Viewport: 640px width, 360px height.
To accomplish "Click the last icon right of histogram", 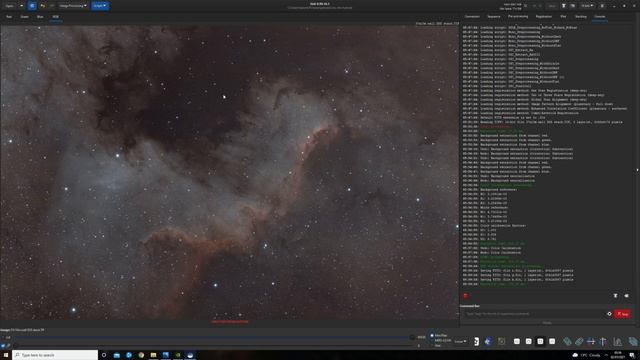I will [x=633, y=341].
